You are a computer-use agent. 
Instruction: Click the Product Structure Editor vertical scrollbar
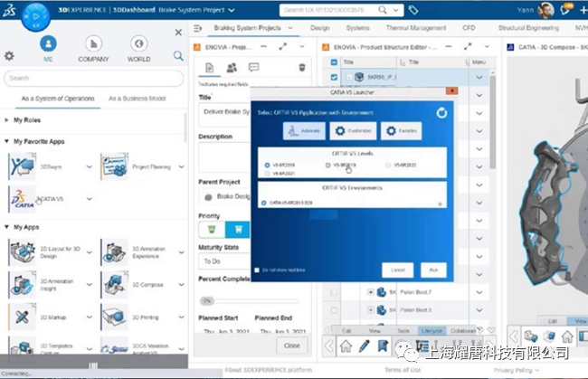pos(492,120)
